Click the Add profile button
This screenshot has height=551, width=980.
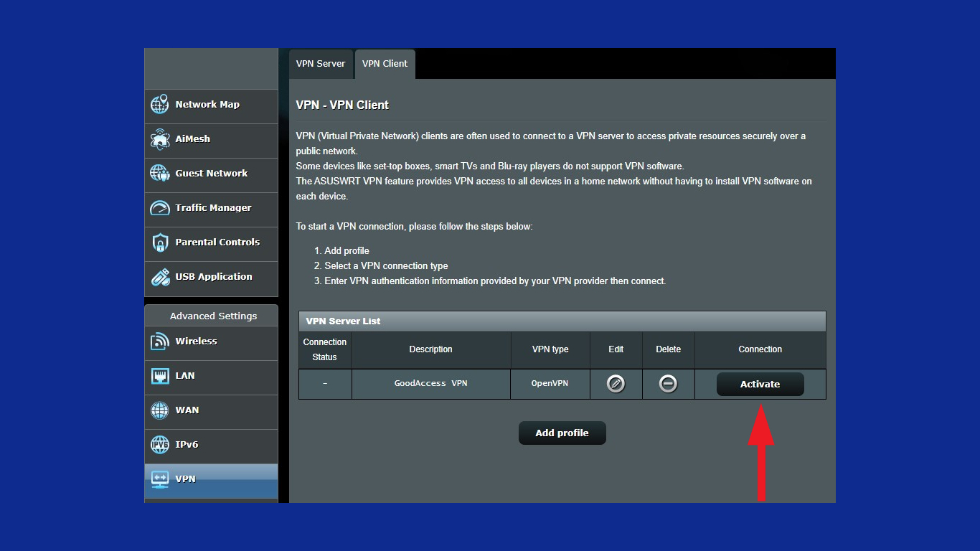(562, 433)
